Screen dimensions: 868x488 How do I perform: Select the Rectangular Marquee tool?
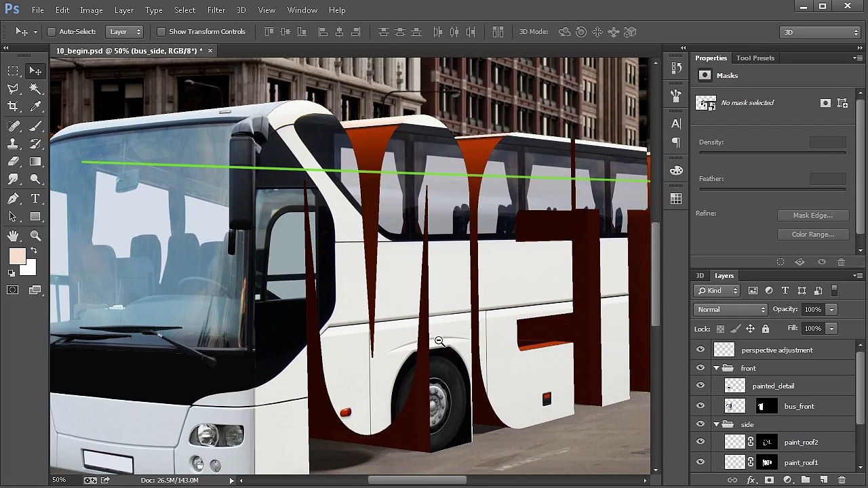(13, 71)
